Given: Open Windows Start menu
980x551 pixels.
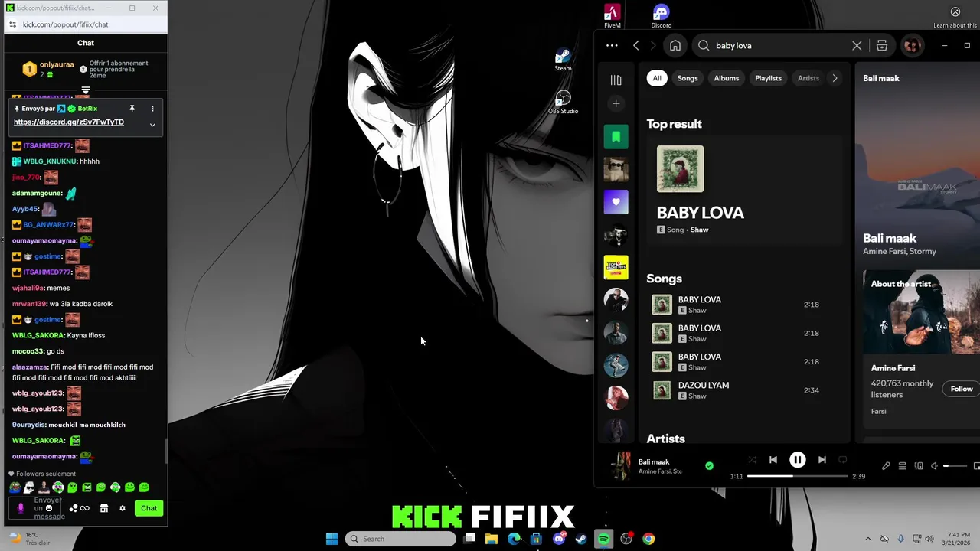Looking at the screenshot, I should 332,539.
